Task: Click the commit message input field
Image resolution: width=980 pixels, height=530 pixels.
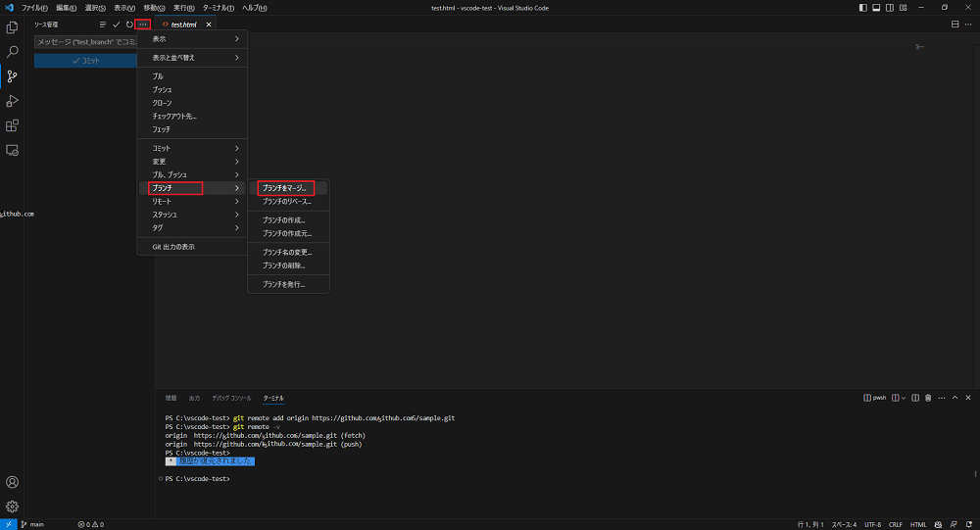Action: point(83,42)
